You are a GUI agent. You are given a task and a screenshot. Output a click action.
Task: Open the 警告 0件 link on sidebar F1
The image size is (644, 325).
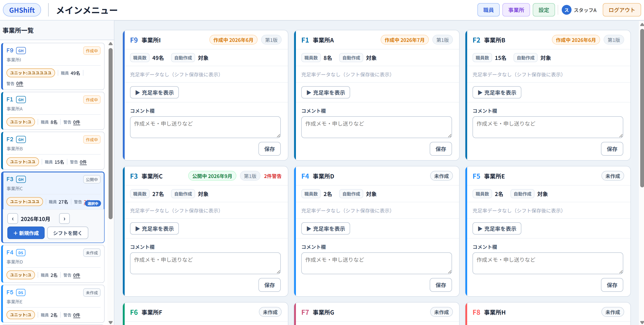77,123
